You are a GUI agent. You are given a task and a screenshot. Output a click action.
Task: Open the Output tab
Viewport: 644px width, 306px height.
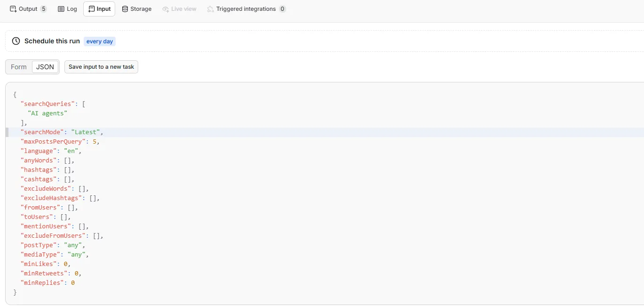(28, 9)
